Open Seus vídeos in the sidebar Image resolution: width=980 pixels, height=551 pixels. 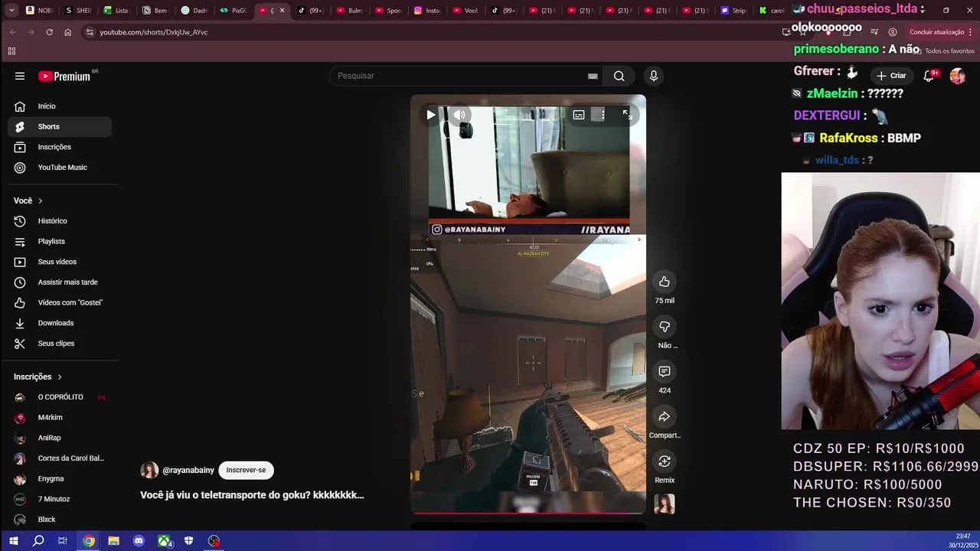pyautogui.click(x=60, y=262)
